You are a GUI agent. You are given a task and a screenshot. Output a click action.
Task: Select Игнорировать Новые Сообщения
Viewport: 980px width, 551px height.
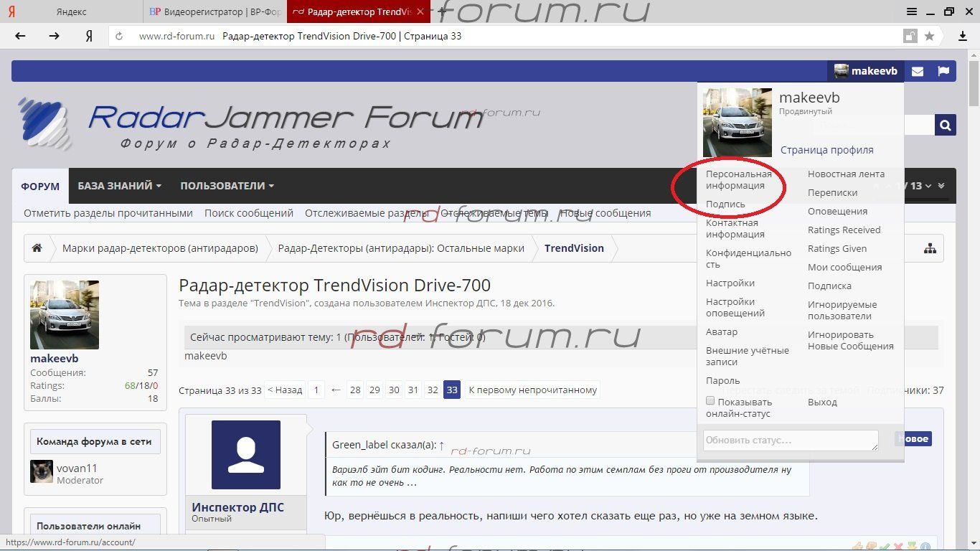[x=851, y=340]
